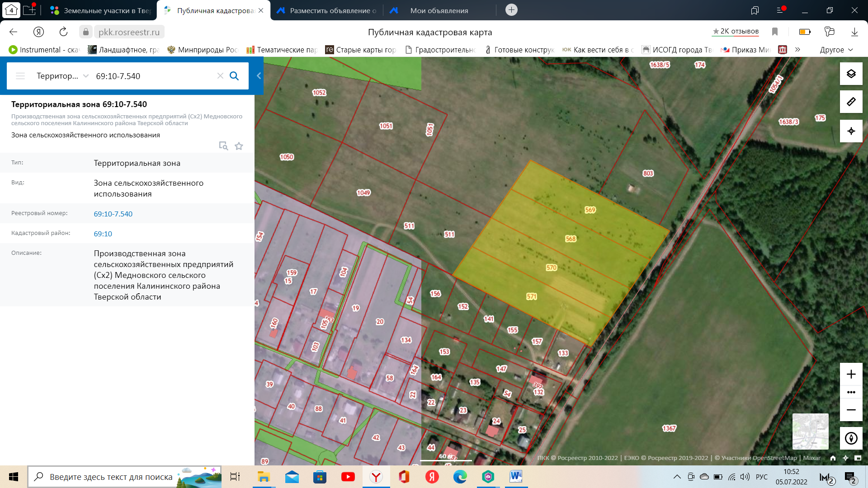Screen dimensions: 868x488
Task: Open three-dots more map options
Action: point(851,392)
